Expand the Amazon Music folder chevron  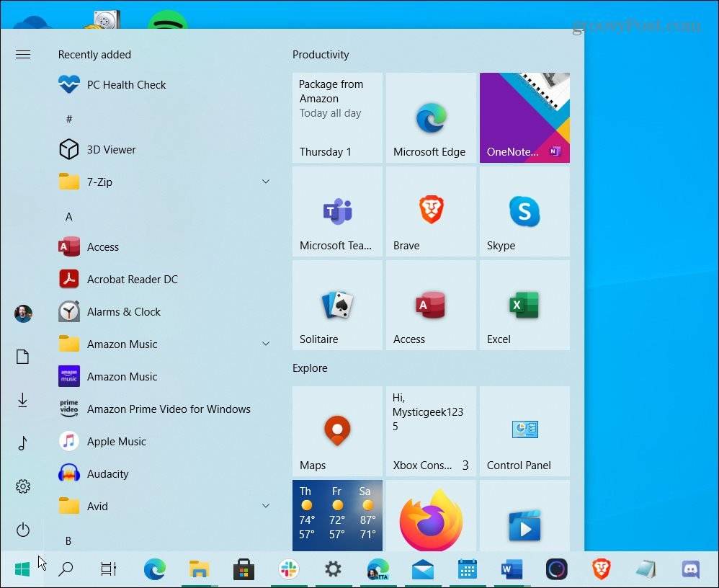[x=266, y=344]
